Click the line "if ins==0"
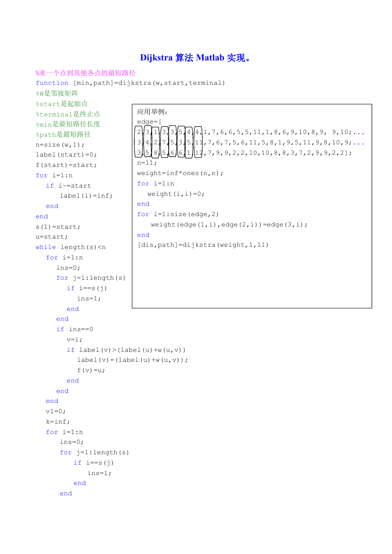 click(75, 329)
